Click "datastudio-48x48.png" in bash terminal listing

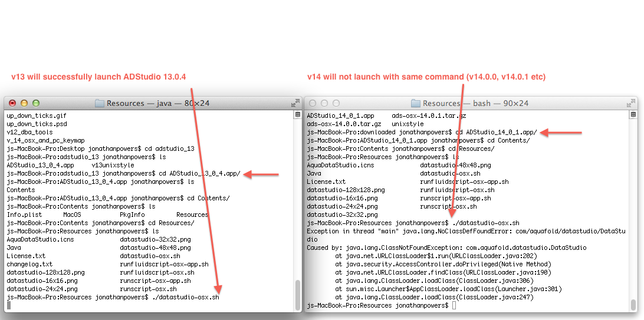[455, 165]
